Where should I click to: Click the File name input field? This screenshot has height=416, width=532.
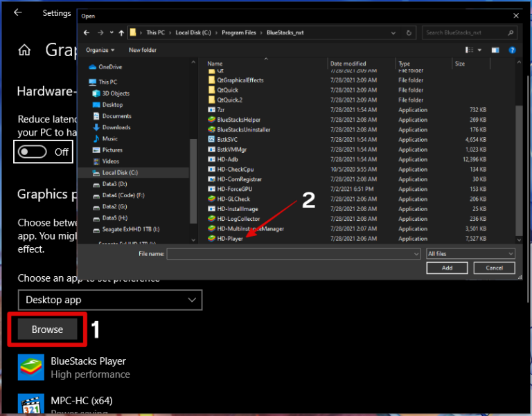click(x=294, y=254)
